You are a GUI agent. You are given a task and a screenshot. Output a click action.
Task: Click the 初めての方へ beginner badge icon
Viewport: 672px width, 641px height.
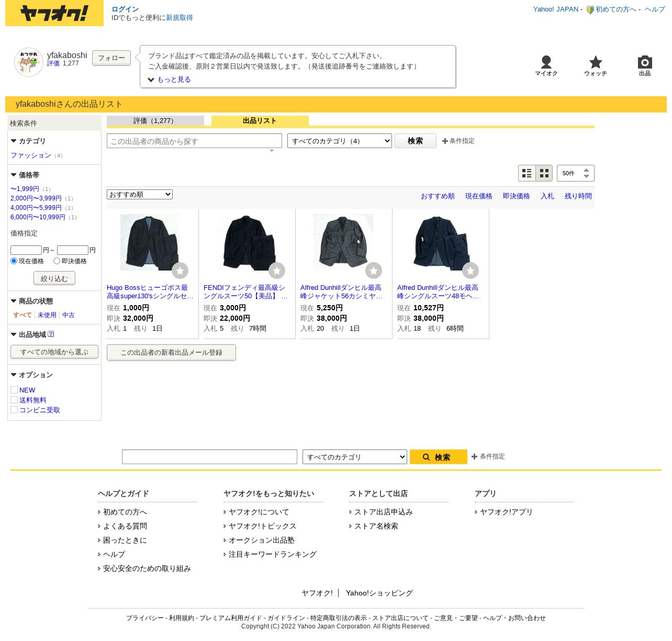590,9
